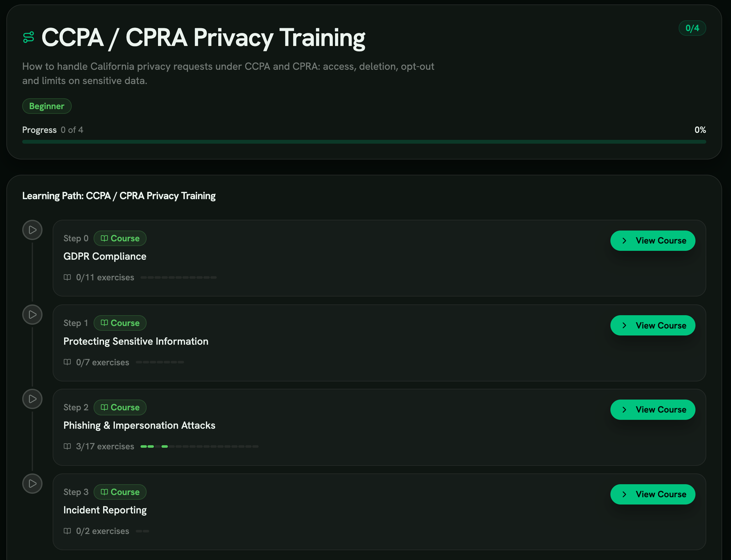Open View Course for GDPR Compliance
Screen dimensions: 731x560
pyautogui.click(x=653, y=241)
